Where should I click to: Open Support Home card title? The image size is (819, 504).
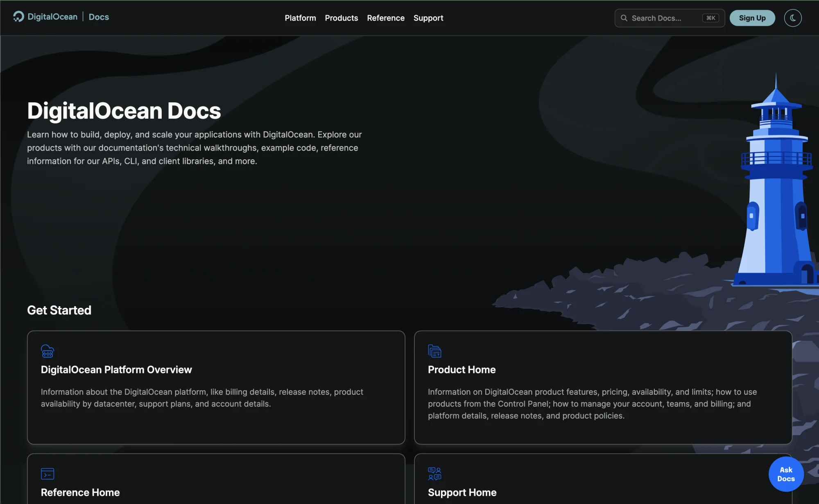click(x=462, y=493)
